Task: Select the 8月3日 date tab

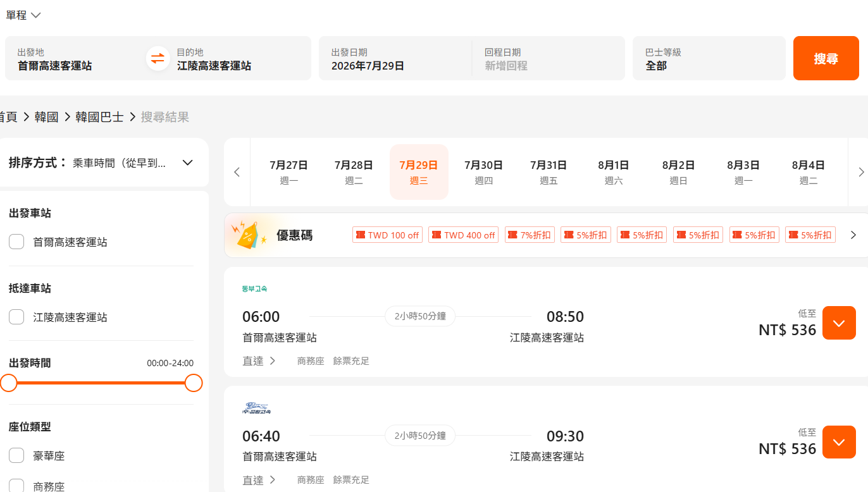Action: 743,172
